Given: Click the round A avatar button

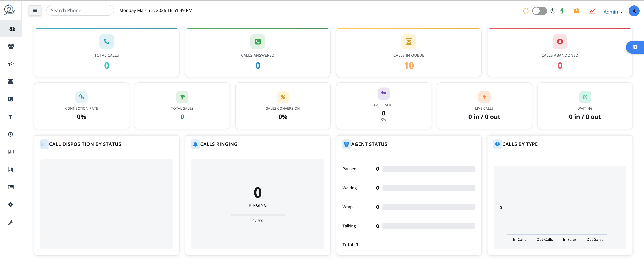Looking at the screenshot, I should point(634,11).
